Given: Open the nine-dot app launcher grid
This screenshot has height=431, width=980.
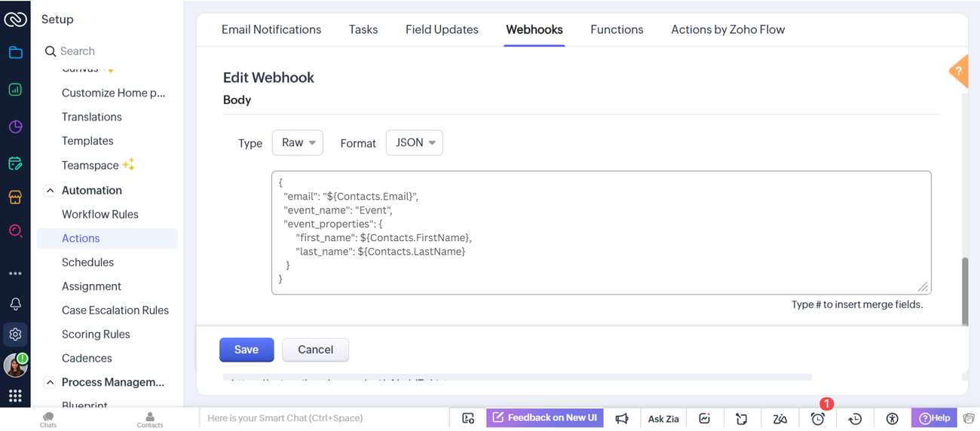Looking at the screenshot, I should [15, 396].
